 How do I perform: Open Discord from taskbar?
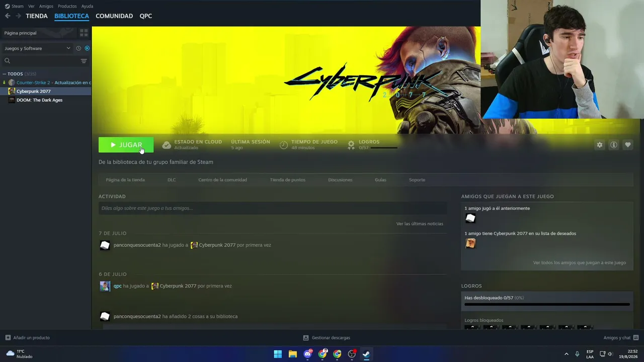pos(307,354)
